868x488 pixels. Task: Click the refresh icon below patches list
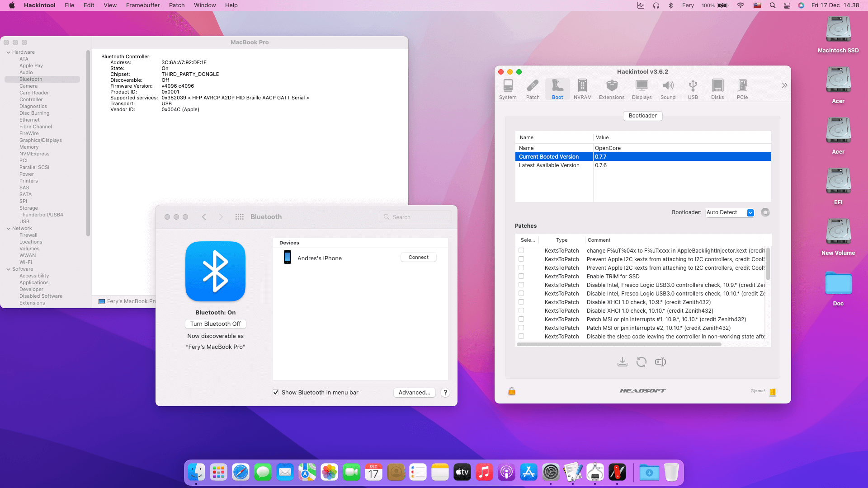[641, 362]
